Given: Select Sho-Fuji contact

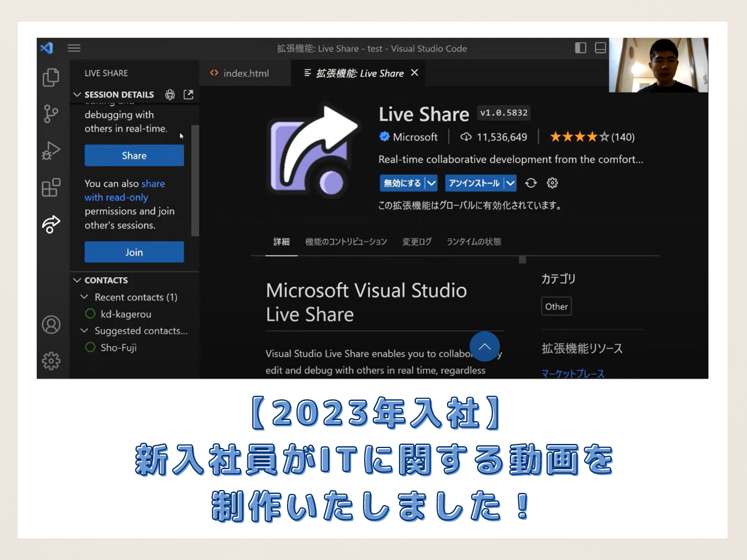Looking at the screenshot, I should tap(118, 347).
